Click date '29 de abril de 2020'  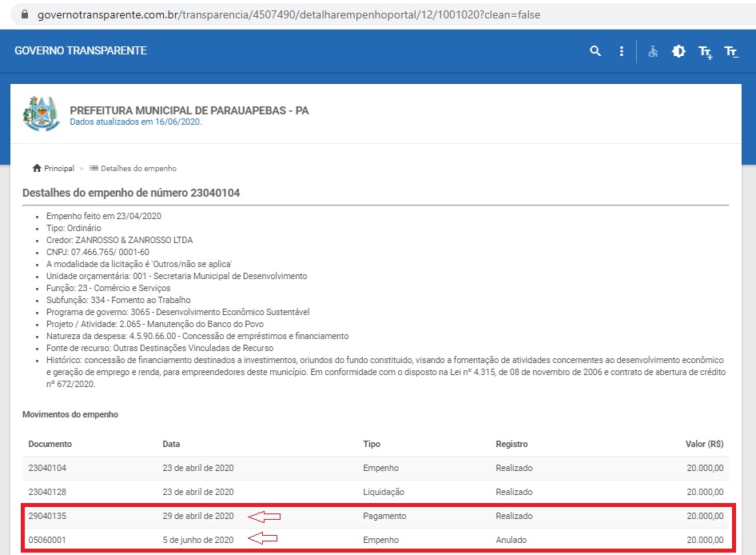[x=197, y=516]
